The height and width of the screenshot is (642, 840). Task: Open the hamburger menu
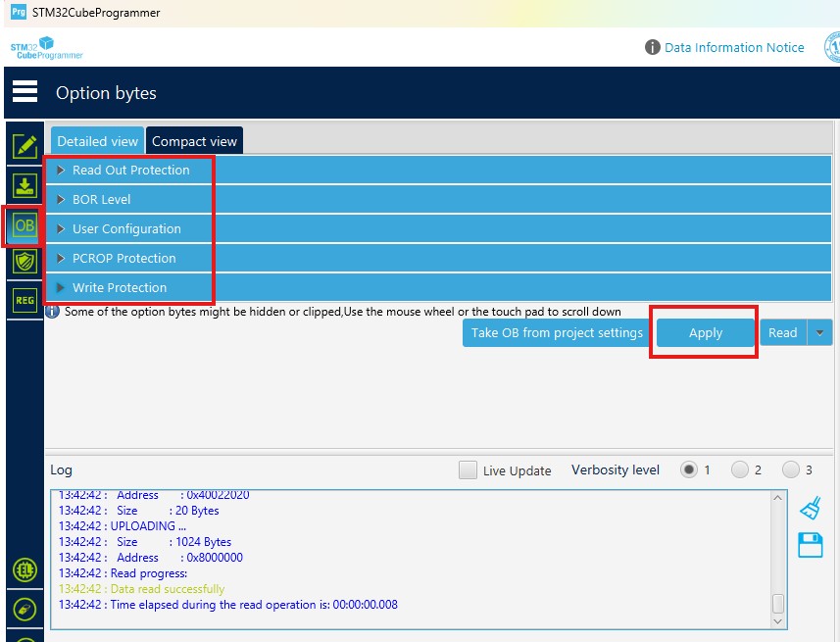point(25,91)
